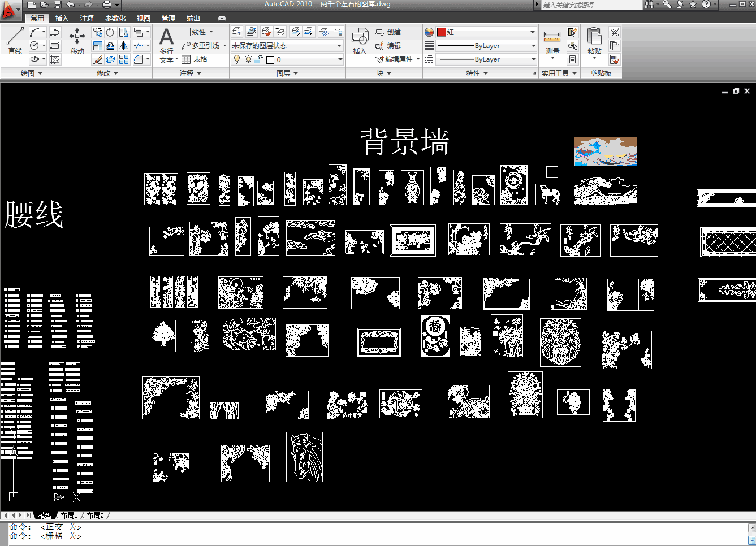Toggle the layer on/off lightbulb icon
The width and height of the screenshot is (756, 546).
[237, 59]
